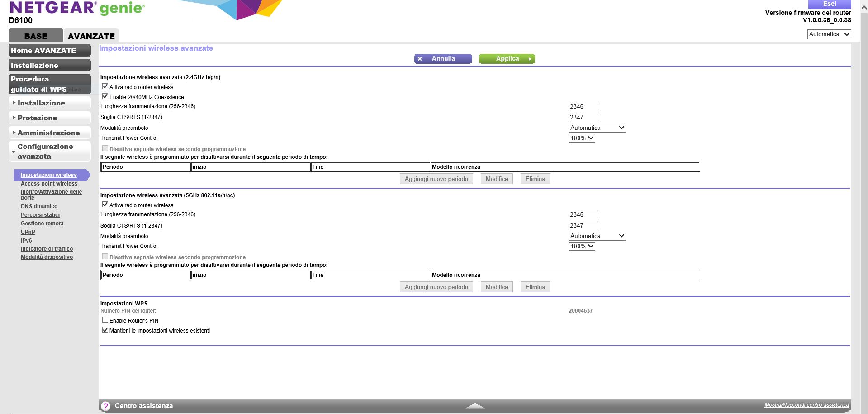The height and width of the screenshot is (414, 868).
Task: Open 5GHz Transmit Power Control dropdown
Action: pyautogui.click(x=581, y=247)
